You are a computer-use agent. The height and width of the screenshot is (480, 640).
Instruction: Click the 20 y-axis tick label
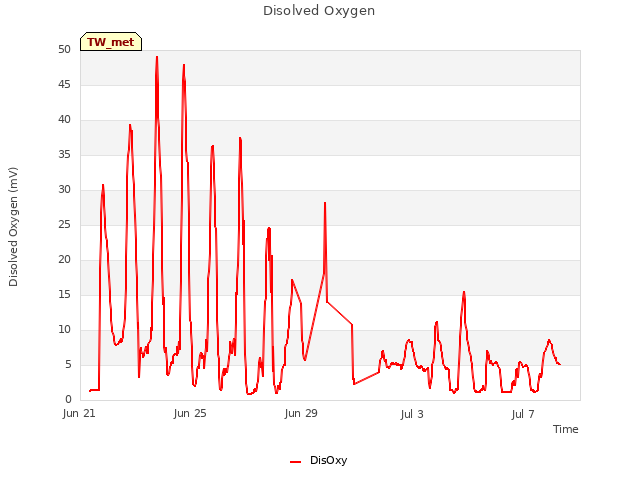tap(64, 260)
